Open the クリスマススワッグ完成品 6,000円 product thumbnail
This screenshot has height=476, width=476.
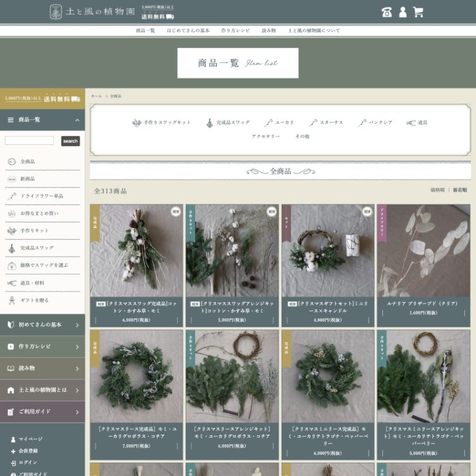pyautogui.click(x=136, y=251)
